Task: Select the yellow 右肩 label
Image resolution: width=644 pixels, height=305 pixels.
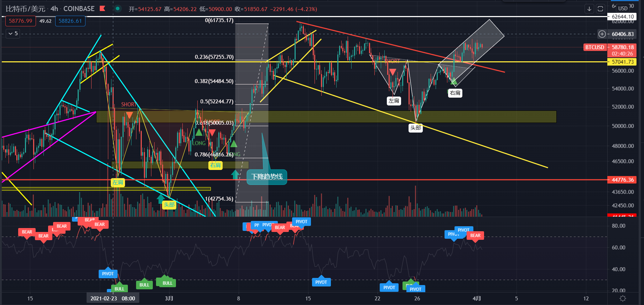Action: pos(215,165)
